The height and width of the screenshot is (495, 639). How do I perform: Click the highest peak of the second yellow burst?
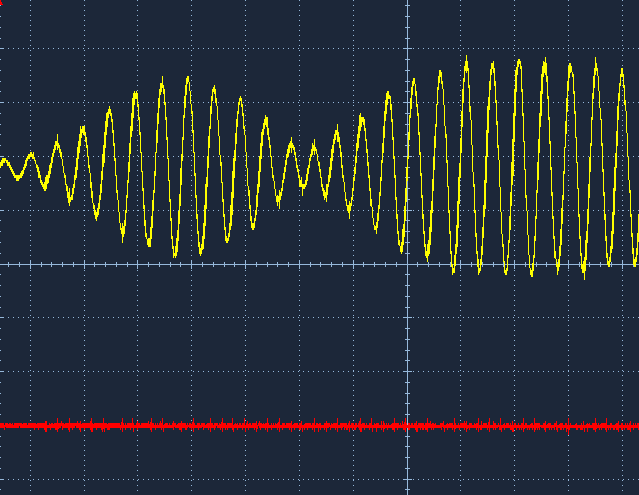(466, 58)
